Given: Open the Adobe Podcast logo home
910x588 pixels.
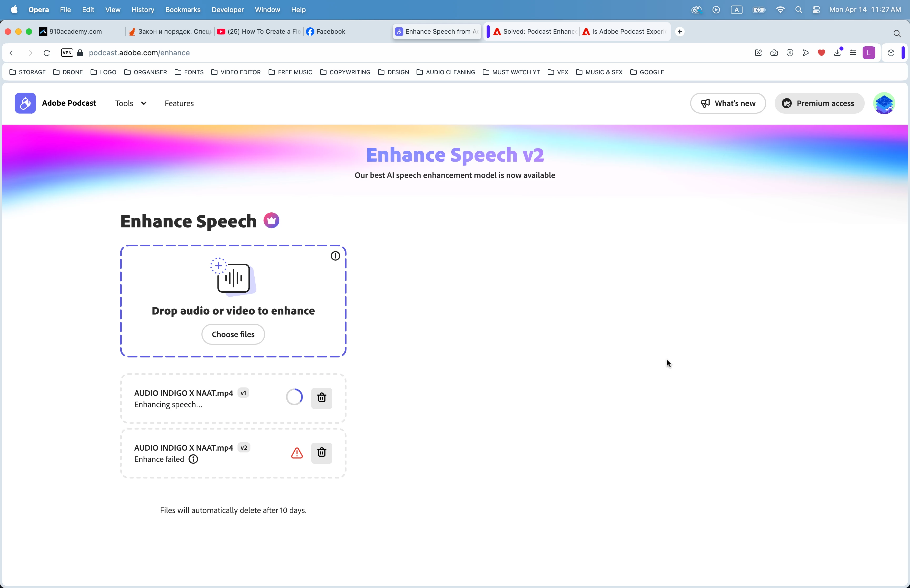Looking at the screenshot, I should pos(25,103).
